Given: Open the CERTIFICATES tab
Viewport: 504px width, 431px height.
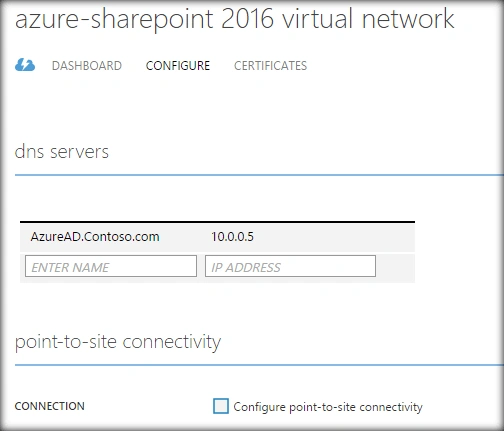Looking at the screenshot, I should (270, 66).
